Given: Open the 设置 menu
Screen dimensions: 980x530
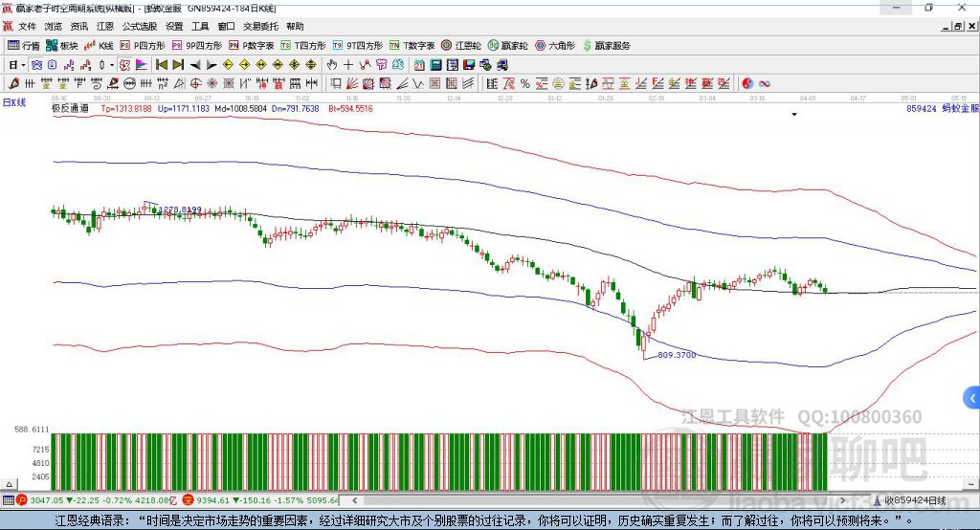Looking at the screenshot, I should pos(174,26).
